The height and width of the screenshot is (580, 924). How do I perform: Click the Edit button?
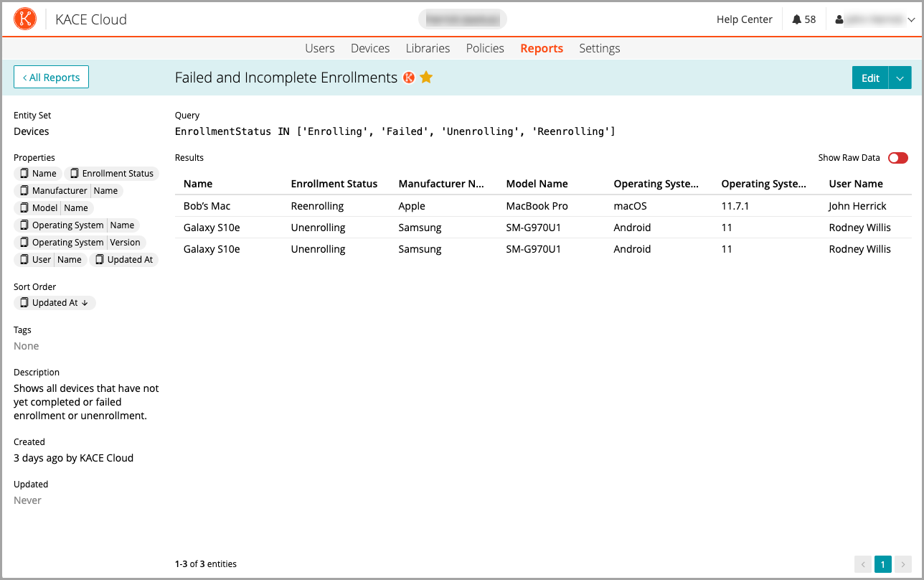[869, 78]
